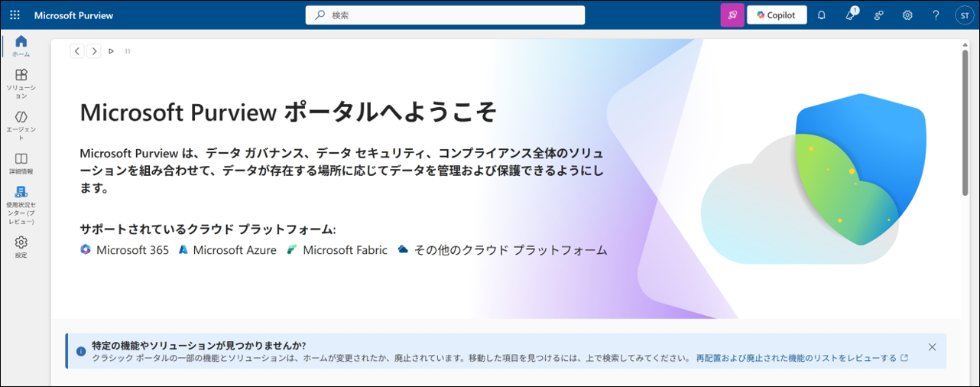Open the ST account avatar menu

click(x=964, y=15)
